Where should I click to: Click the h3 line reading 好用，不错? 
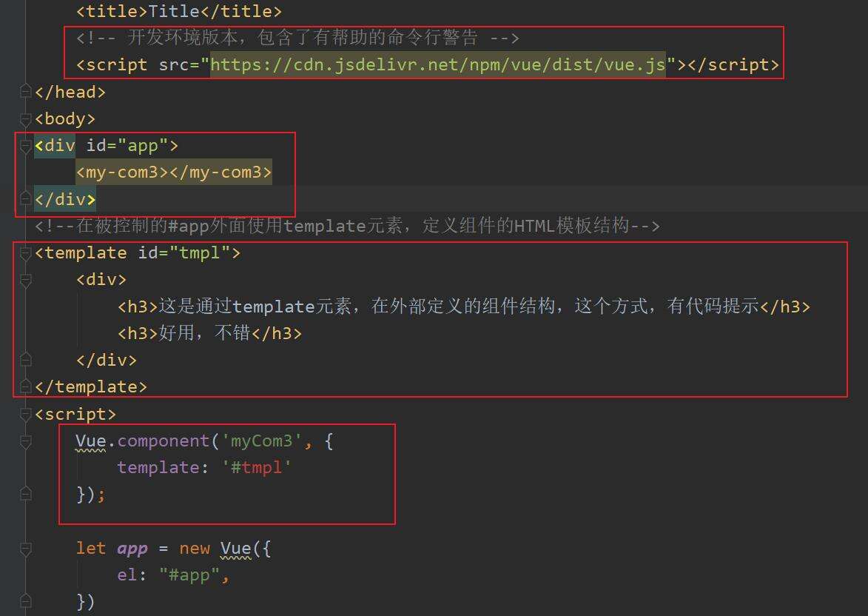209,333
